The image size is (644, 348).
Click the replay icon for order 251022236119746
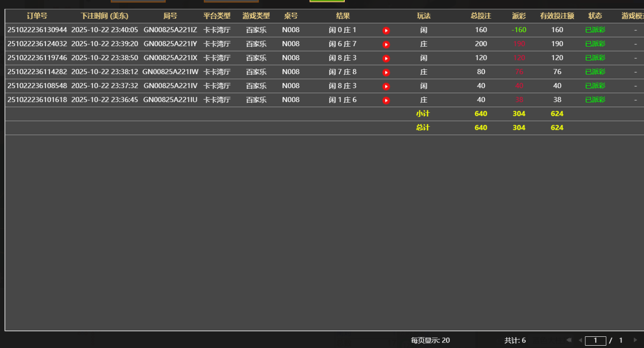pyautogui.click(x=386, y=58)
